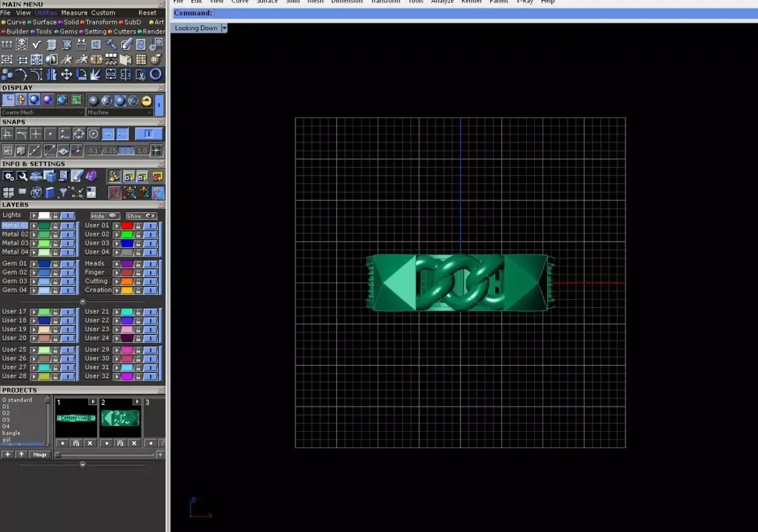
Task: Select the blue ring torus icon
Action: pos(156,74)
